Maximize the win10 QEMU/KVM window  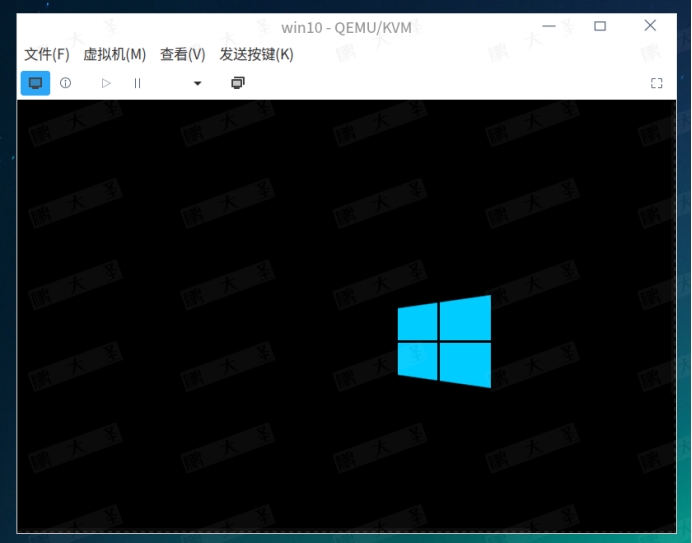(x=600, y=26)
